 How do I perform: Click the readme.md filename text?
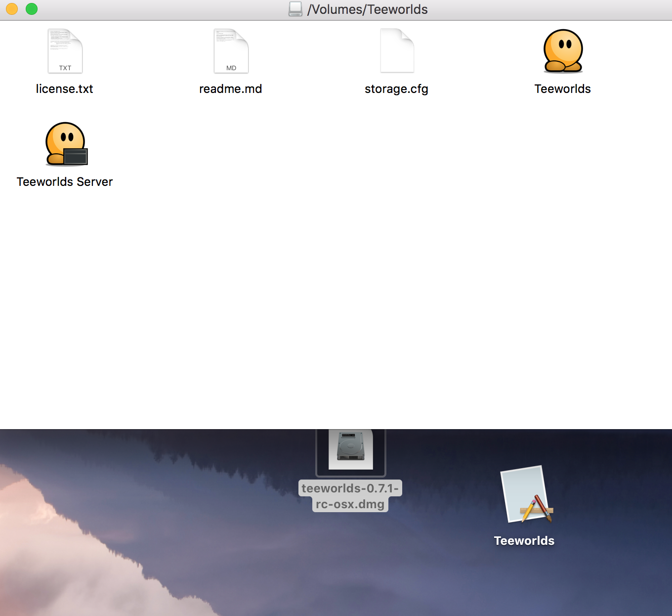click(x=230, y=89)
